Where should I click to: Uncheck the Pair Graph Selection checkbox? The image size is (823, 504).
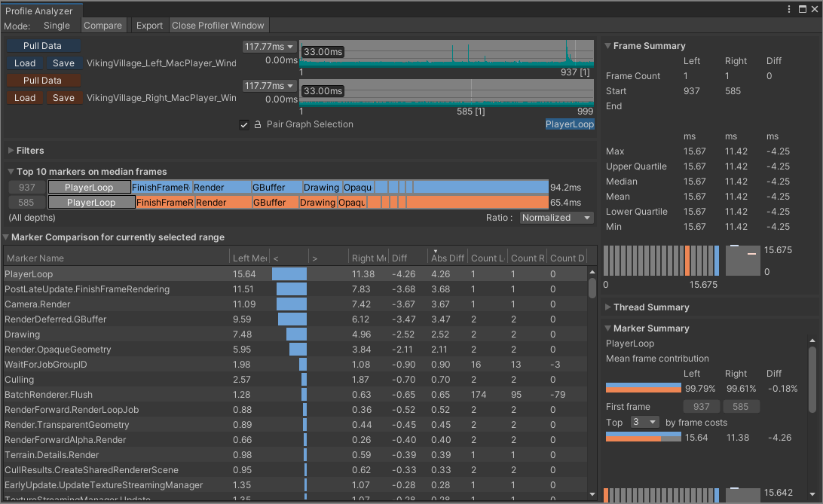(244, 125)
